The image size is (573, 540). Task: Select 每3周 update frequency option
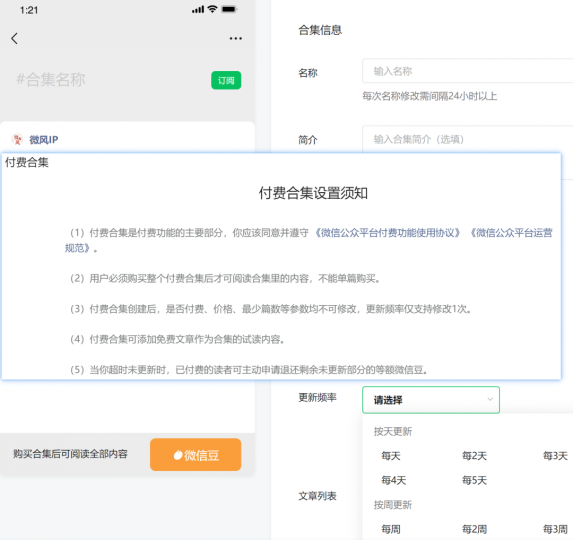coord(555,529)
